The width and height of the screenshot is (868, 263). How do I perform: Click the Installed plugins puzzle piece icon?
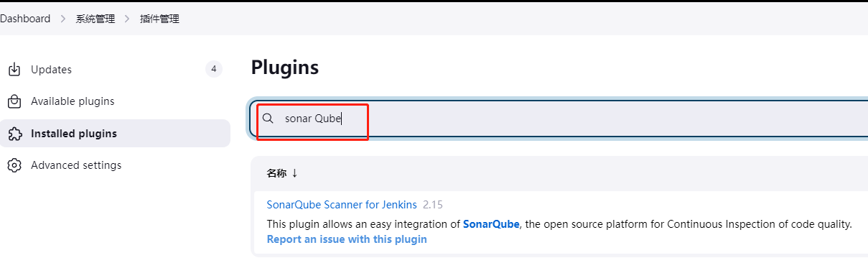coord(14,134)
